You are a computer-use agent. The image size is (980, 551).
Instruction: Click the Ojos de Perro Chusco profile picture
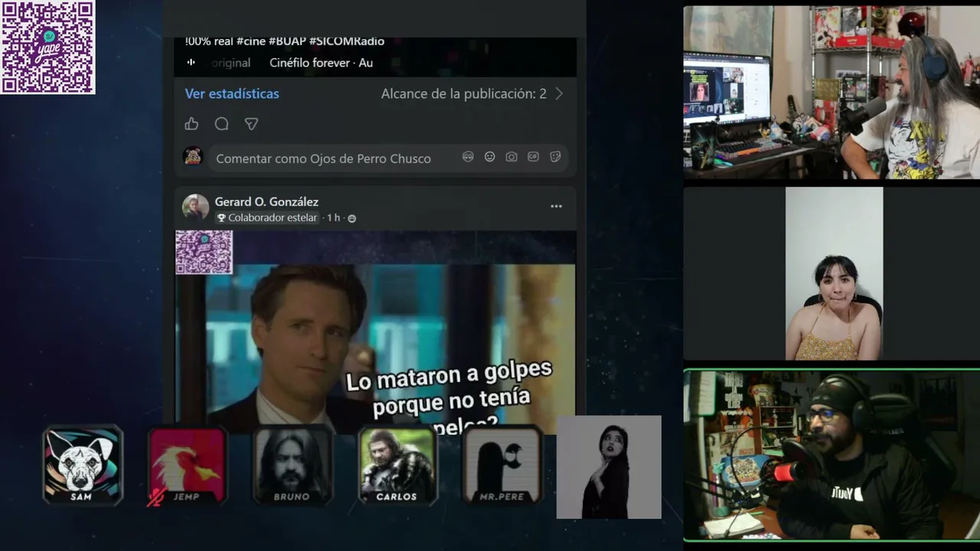coord(193,157)
